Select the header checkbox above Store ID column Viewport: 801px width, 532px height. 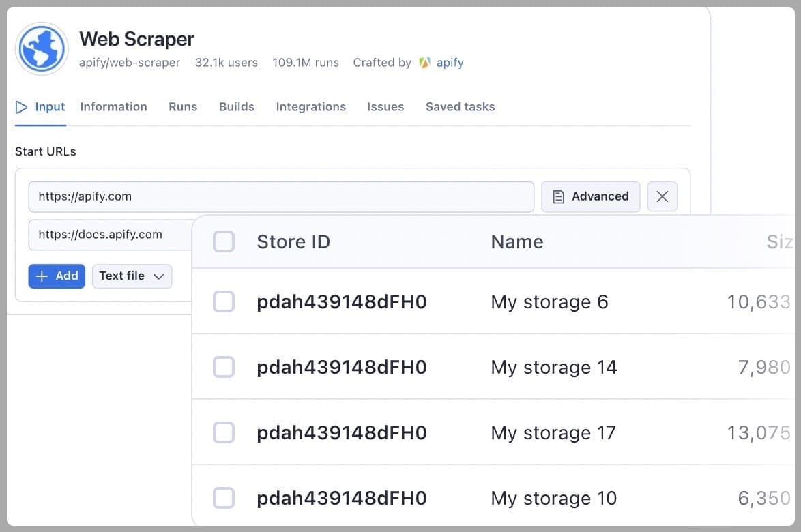pos(224,241)
